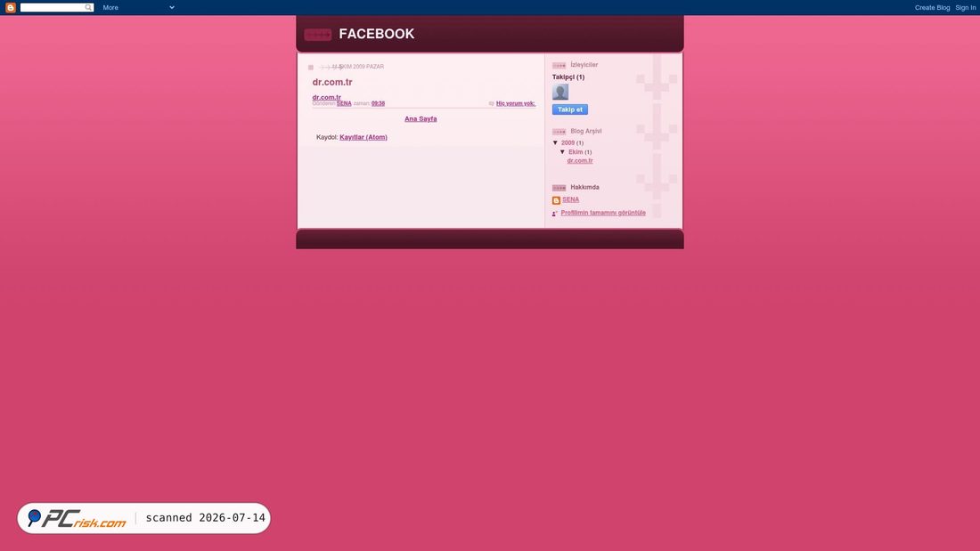Open the More dropdown in the navbar
The height and width of the screenshot is (551, 980).
point(138,7)
